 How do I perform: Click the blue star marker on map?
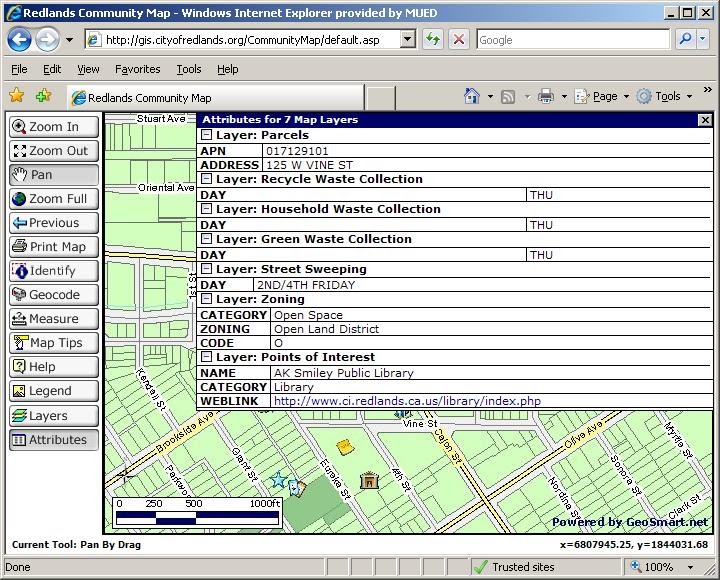pyautogui.click(x=278, y=480)
